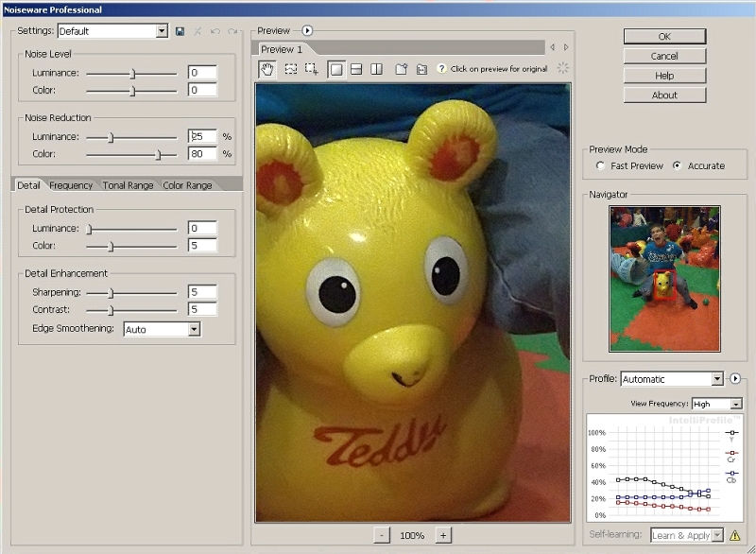Adjust Noise Reduction Luminance slider
Image resolution: width=756 pixels, height=554 pixels.
coord(111,138)
